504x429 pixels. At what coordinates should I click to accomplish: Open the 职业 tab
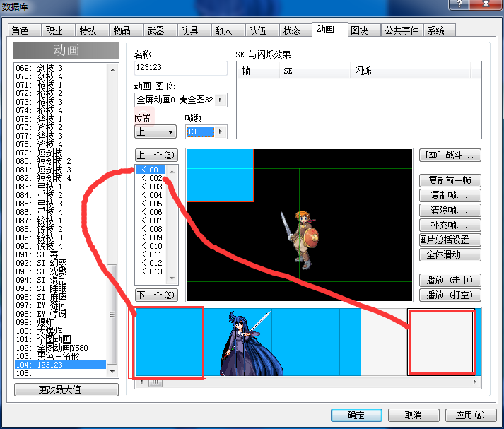click(x=58, y=30)
